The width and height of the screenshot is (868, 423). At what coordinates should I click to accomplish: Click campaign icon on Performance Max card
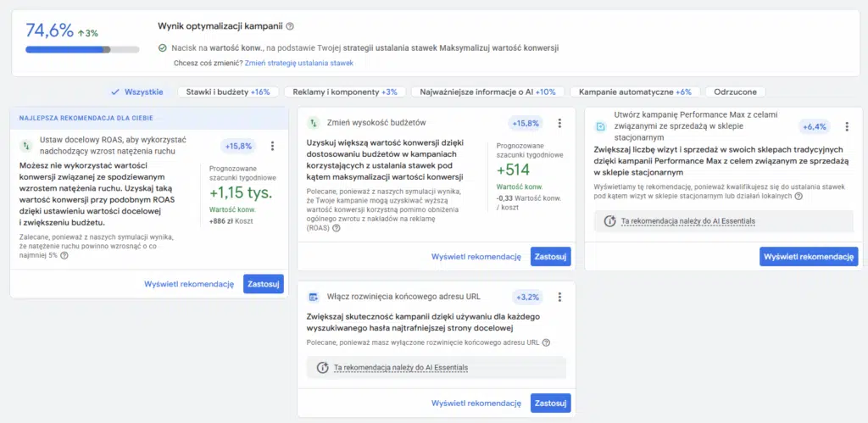[601, 127]
